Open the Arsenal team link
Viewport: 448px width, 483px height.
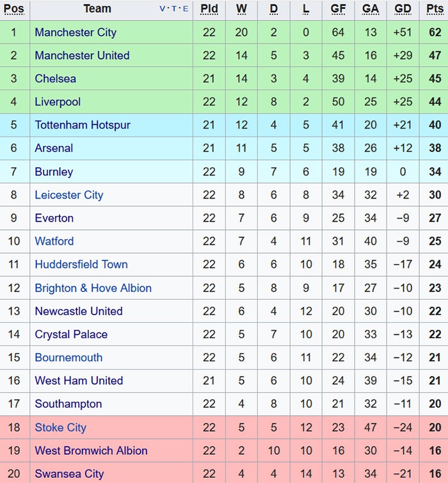[x=54, y=148]
